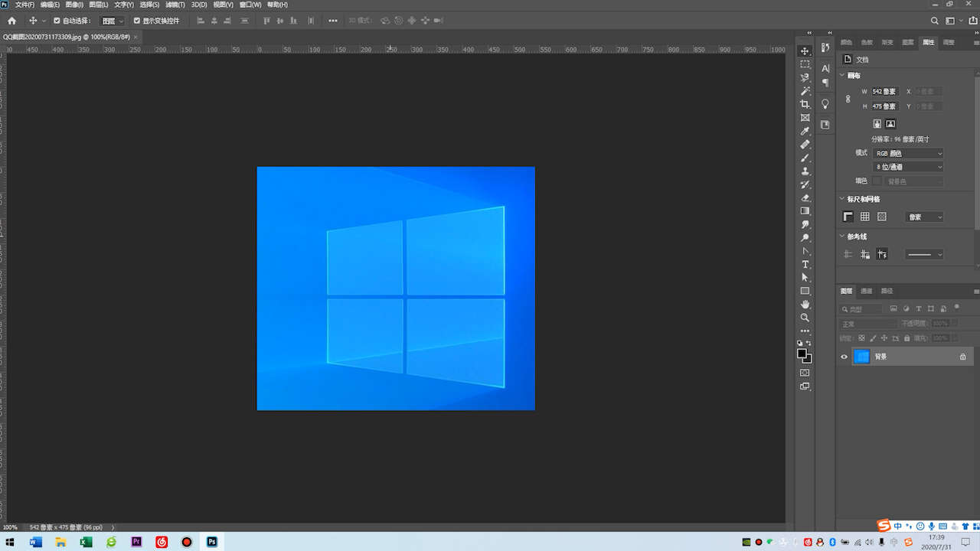Select the Eyedropper tool
Viewport: 980px width, 551px height.
click(805, 131)
